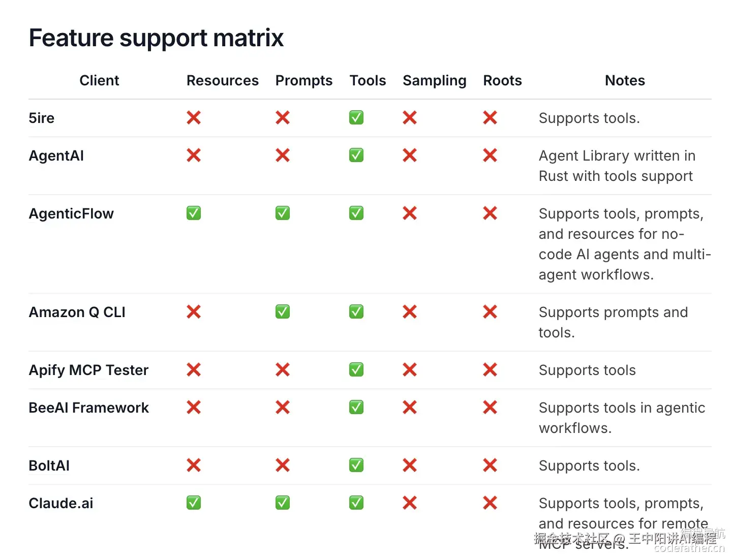Click the BeeAI Framework client name
Viewport: 731px width, 560px height.
pyautogui.click(x=89, y=408)
